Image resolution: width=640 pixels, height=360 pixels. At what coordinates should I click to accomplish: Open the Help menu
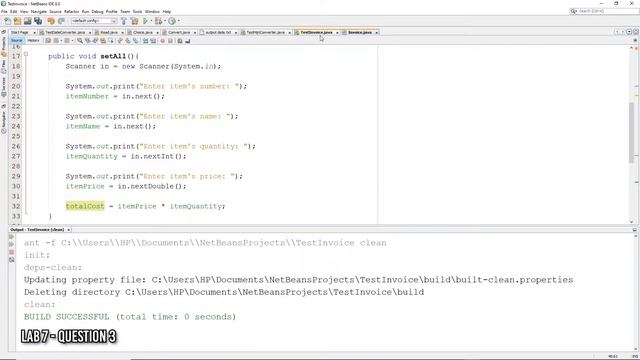pyautogui.click(x=167, y=11)
